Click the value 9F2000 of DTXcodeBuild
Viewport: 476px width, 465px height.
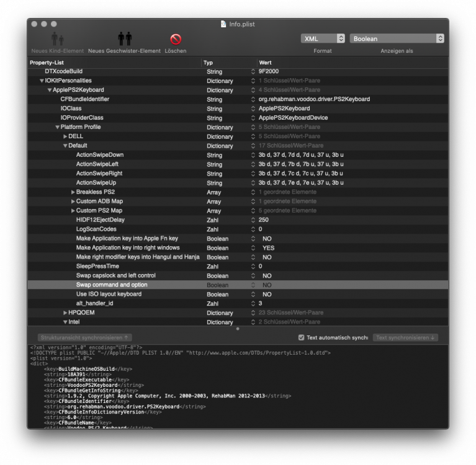pos(268,71)
